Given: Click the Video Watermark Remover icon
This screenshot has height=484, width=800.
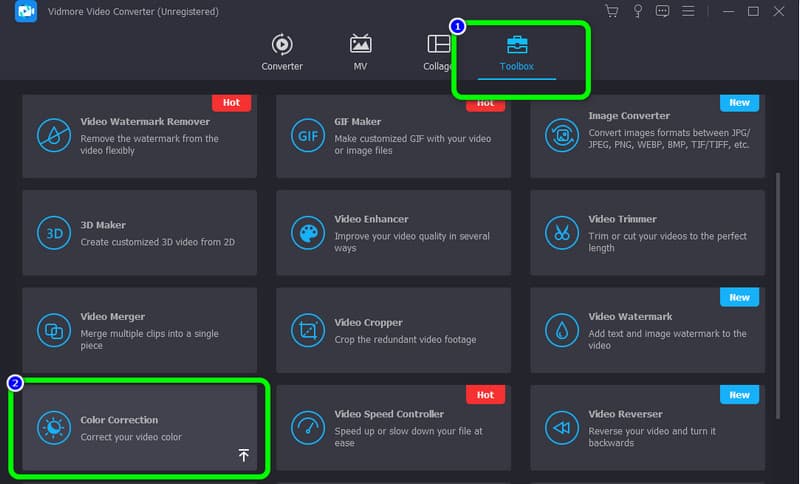Looking at the screenshot, I should 52,135.
